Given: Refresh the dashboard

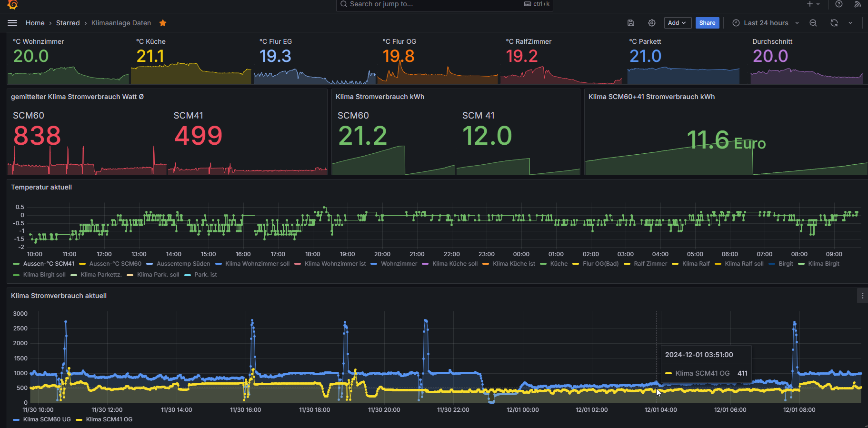Looking at the screenshot, I should (834, 23).
